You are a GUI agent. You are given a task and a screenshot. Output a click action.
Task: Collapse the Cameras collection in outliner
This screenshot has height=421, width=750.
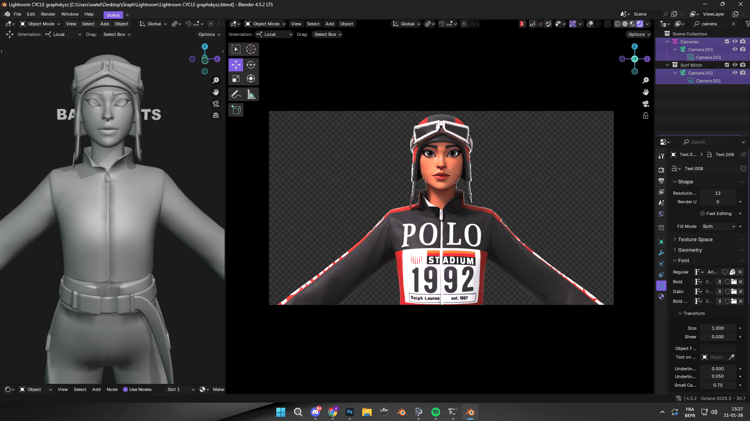coord(668,42)
